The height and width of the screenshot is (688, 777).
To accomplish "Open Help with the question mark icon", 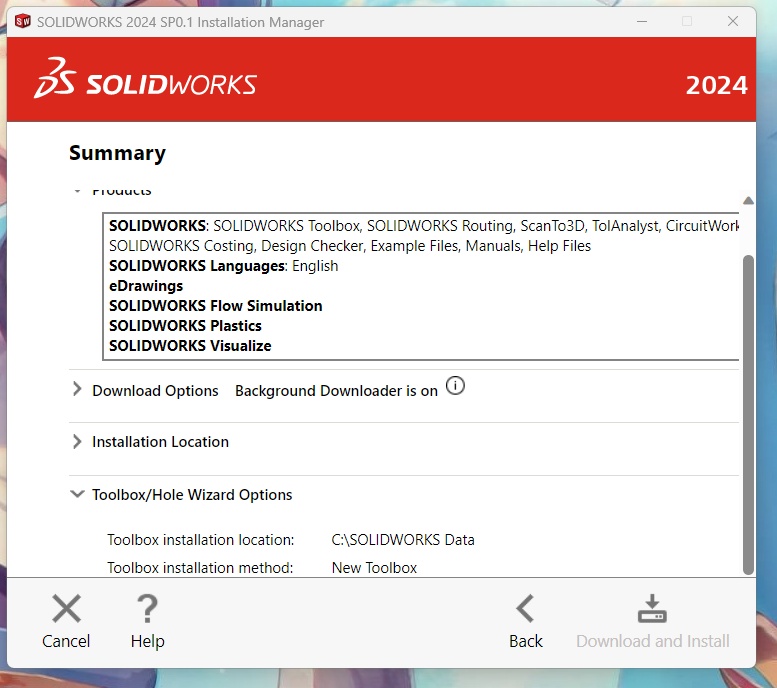I will (148, 608).
